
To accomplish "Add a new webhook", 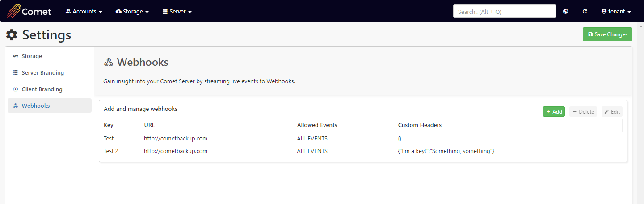I will click(x=554, y=112).
